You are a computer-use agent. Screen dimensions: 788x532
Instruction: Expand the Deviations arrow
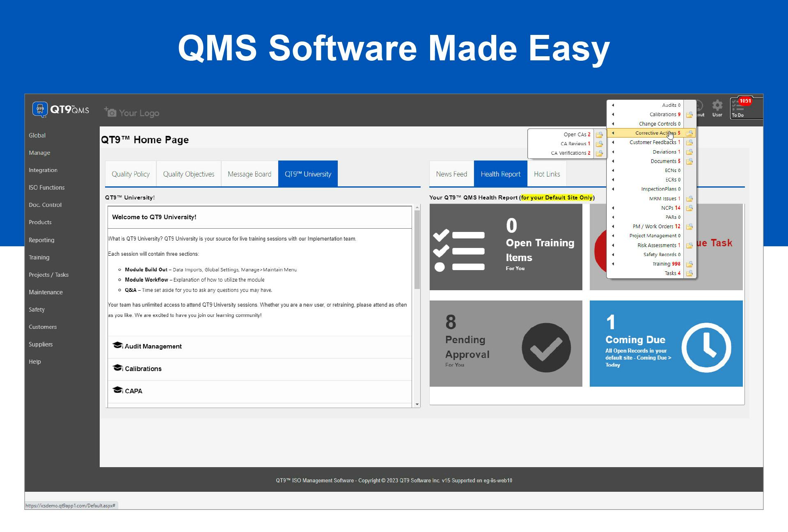[x=613, y=152]
